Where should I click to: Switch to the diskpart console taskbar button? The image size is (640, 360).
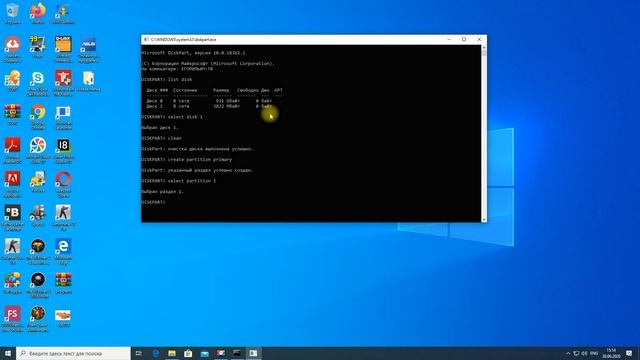[253, 353]
